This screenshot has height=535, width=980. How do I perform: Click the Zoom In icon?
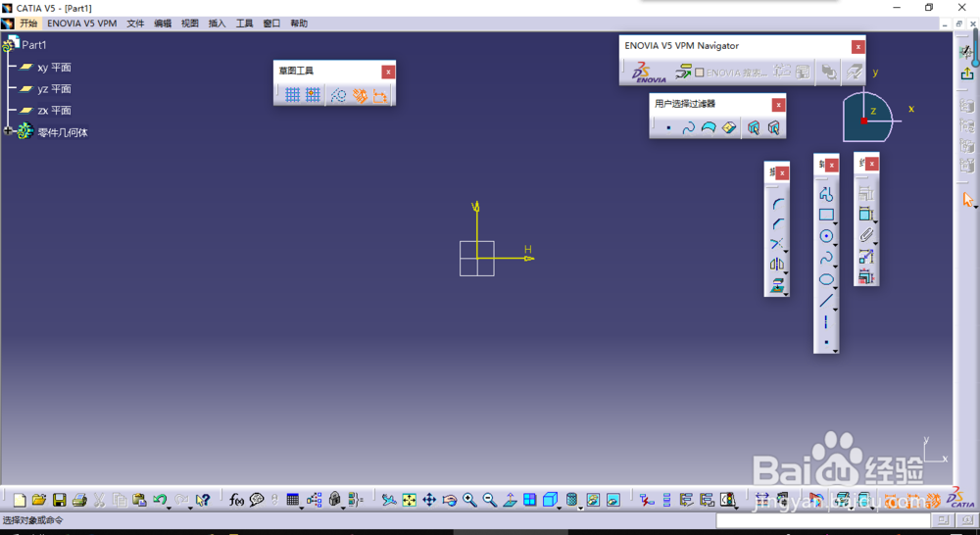tap(469, 500)
